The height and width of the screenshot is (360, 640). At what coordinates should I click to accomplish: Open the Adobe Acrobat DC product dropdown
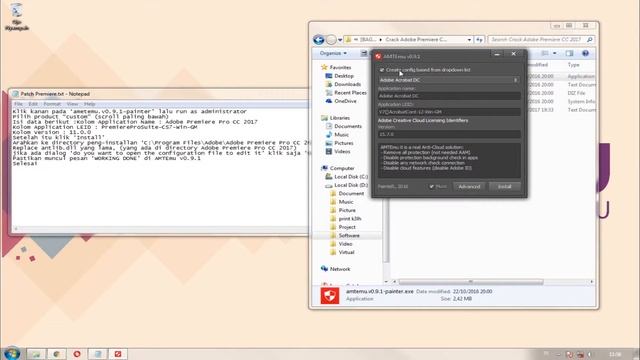pos(449,80)
